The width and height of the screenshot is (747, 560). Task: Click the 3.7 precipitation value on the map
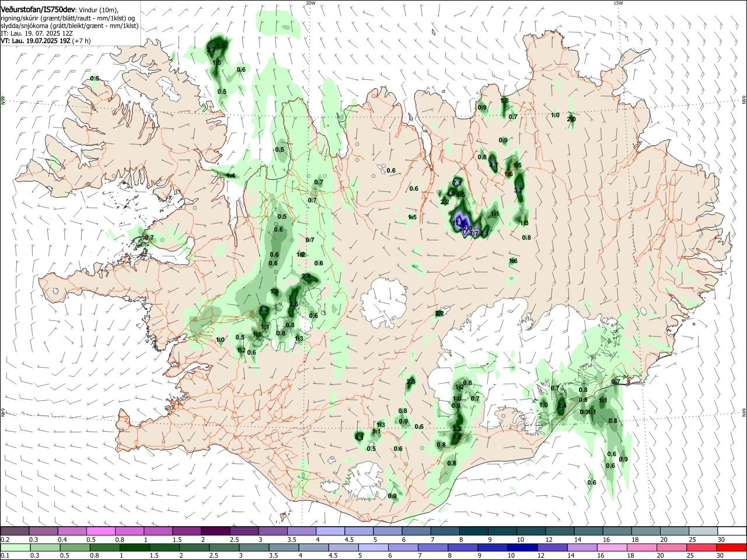(518, 191)
